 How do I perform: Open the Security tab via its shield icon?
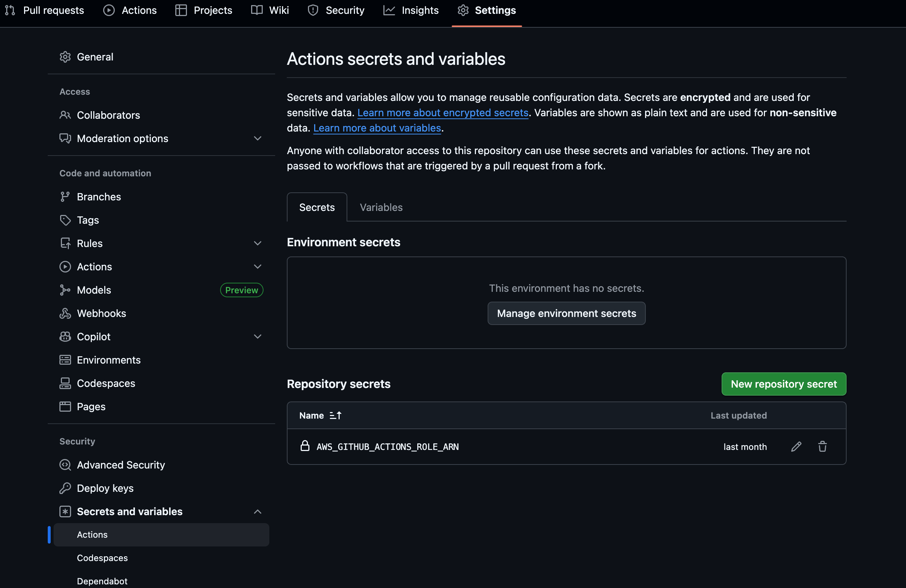tap(313, 10)
